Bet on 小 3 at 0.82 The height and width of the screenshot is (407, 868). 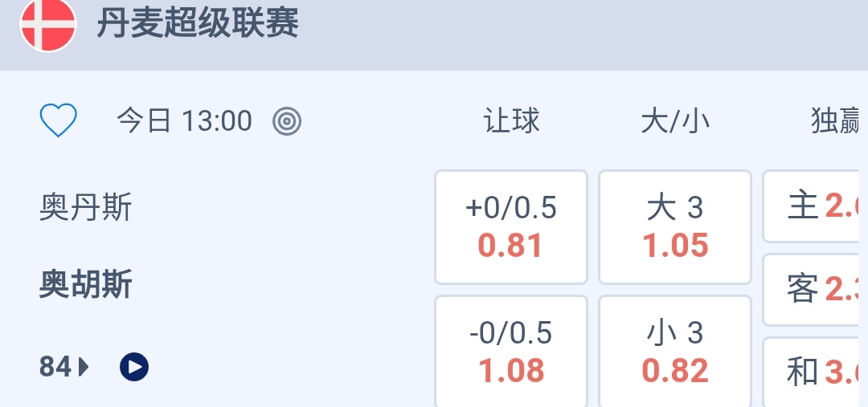coord(675,352)
